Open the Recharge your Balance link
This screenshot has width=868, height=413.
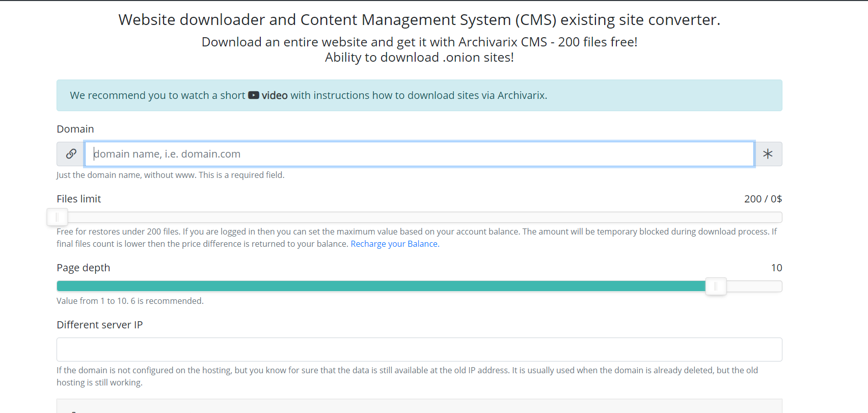pyautogui.click(x=394, y=244)
